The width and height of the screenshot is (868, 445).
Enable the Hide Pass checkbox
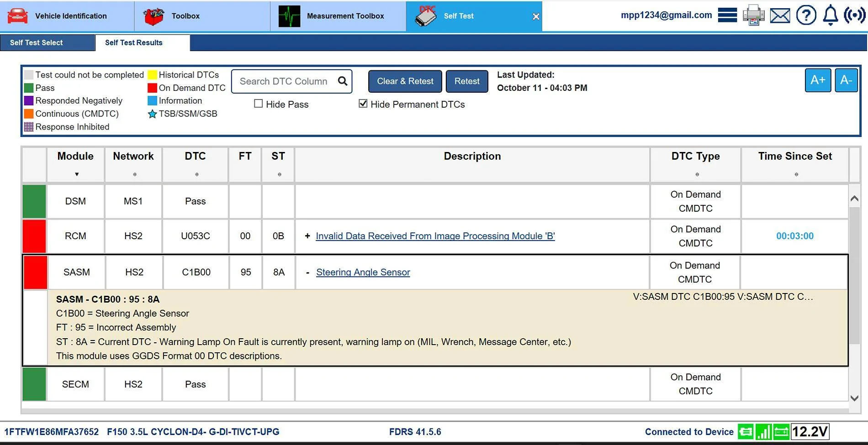(258, 104)
